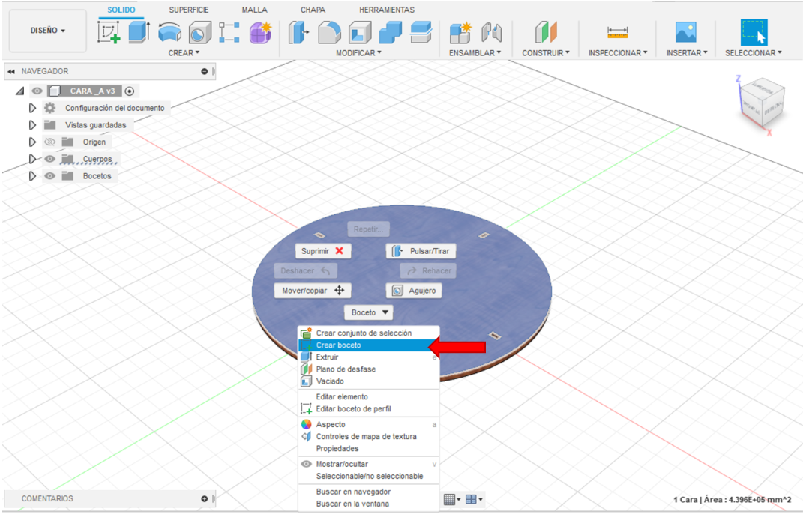812x514 pixels.
Task: Open the ENSAMBLAR dropdown menu
Action: click(475, 52)
